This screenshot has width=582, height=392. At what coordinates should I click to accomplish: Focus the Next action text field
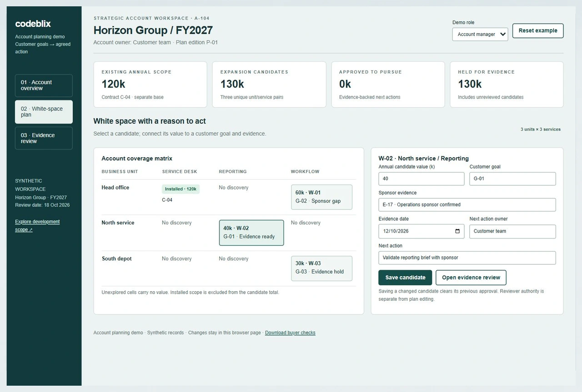click(467, 258)
